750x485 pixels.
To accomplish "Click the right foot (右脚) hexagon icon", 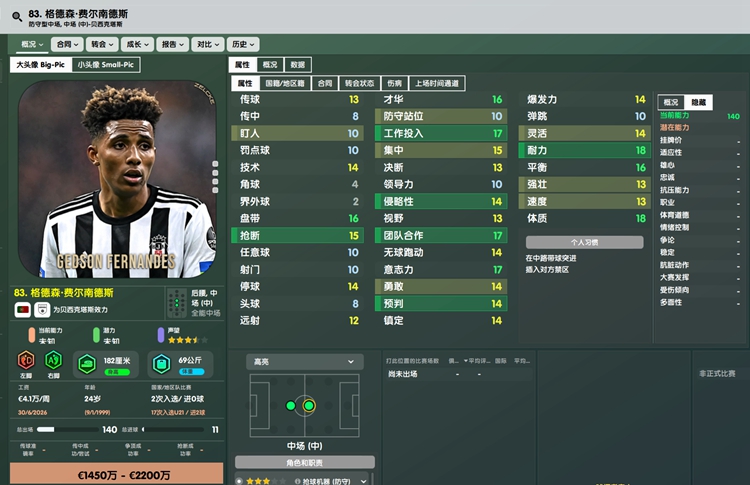I will (x=53, y=360).
